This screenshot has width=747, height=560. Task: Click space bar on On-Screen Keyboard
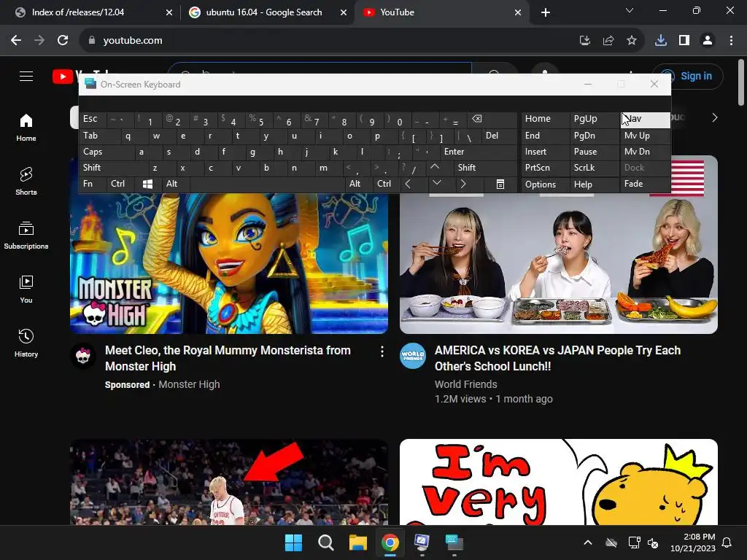pyautogui.click(x=268, y=184)
